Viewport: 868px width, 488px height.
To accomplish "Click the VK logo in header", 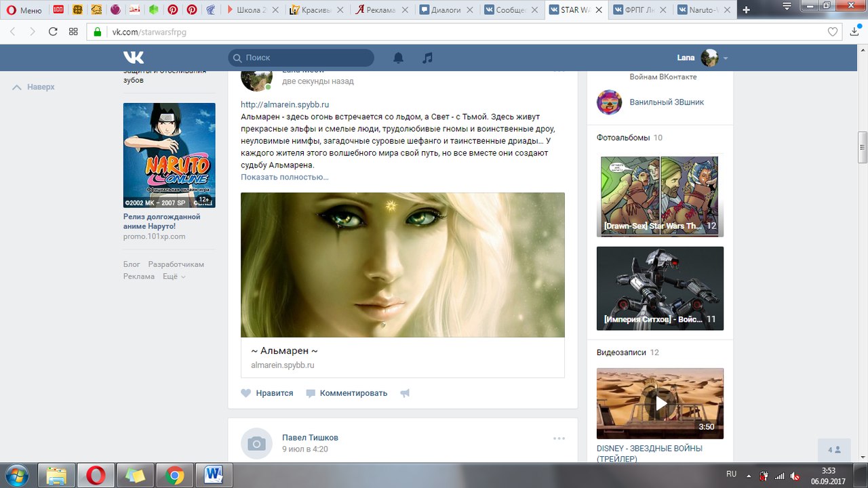I will [134, 58].
